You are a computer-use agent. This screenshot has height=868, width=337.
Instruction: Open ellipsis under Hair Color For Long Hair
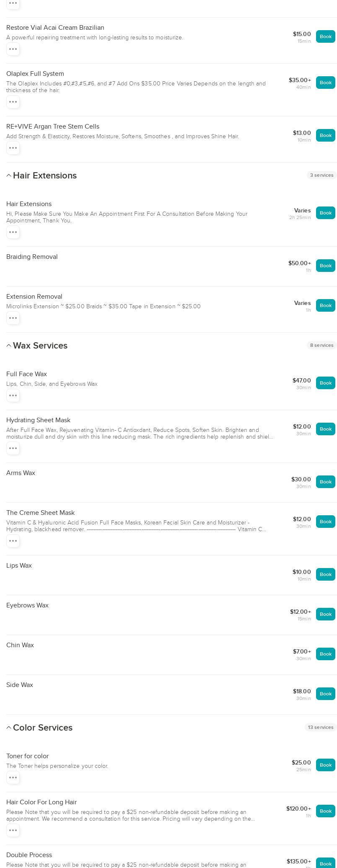tap(13, 830)
